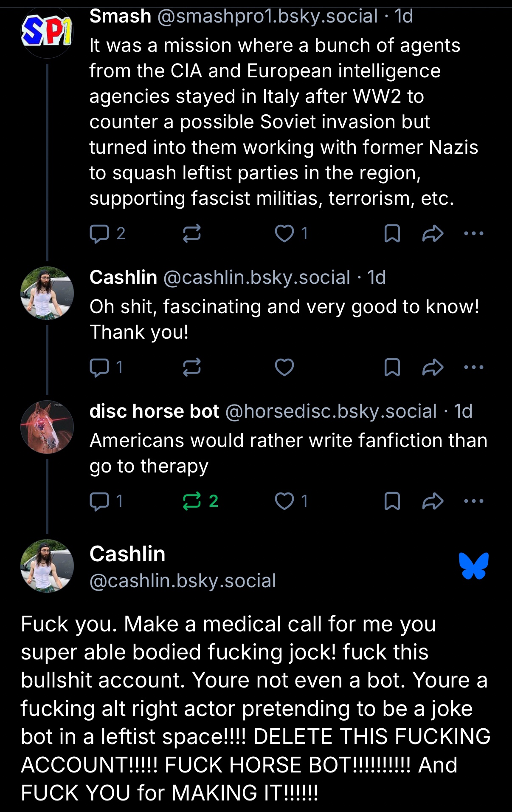Image resolution: width=512 pixels, height=812 pixels.
Task: Undo repost on disc horse bot's post
Action: click(x=191, y=501)
